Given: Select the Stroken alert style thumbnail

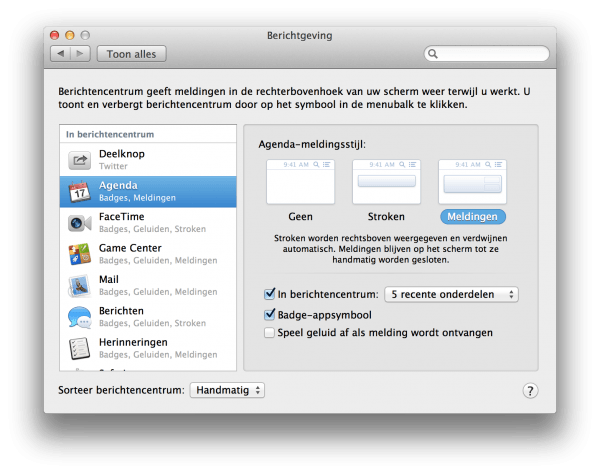Looking at the screenshot, I should [x=386, y=182].
